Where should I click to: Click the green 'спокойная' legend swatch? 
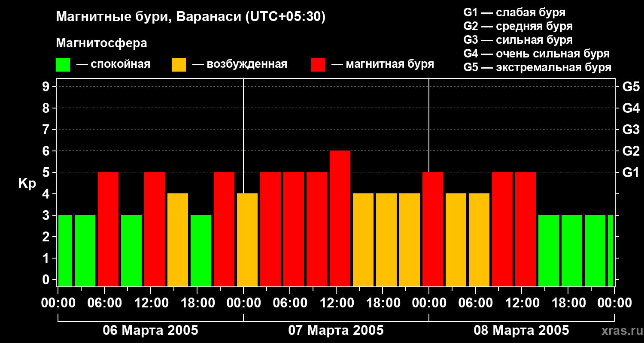(63, 65)
